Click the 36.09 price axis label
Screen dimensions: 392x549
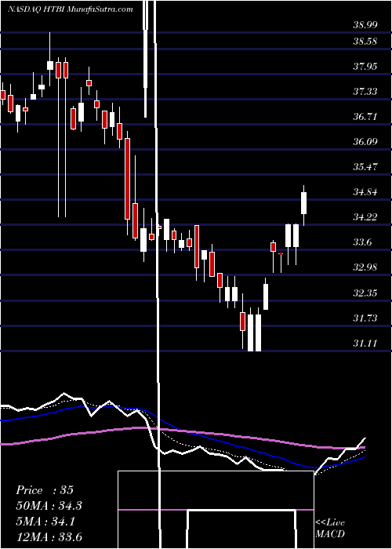click(x=365, y=142)
